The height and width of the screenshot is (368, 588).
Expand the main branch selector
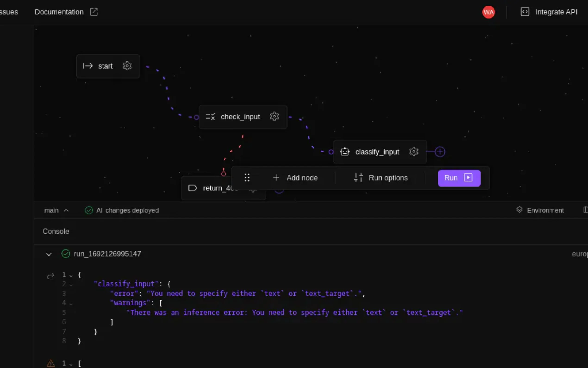[x=56, y=210]
